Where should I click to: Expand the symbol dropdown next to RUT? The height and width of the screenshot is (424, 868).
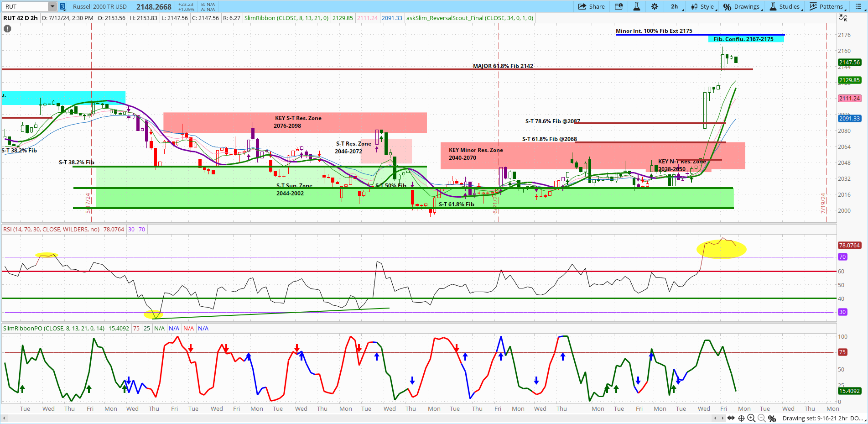(52, 6)
